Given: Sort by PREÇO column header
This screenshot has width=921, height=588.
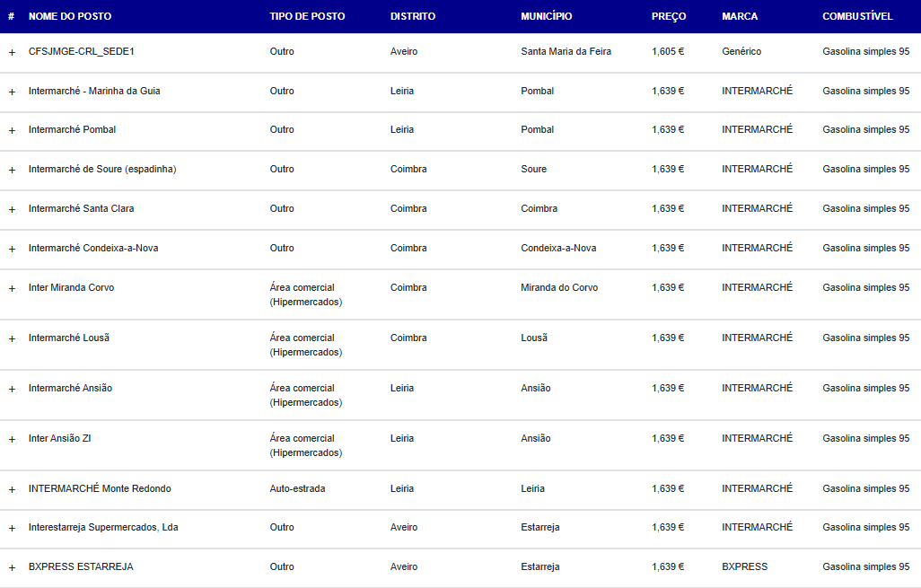Looking at the screenshot, I should (x=669, y=16).
